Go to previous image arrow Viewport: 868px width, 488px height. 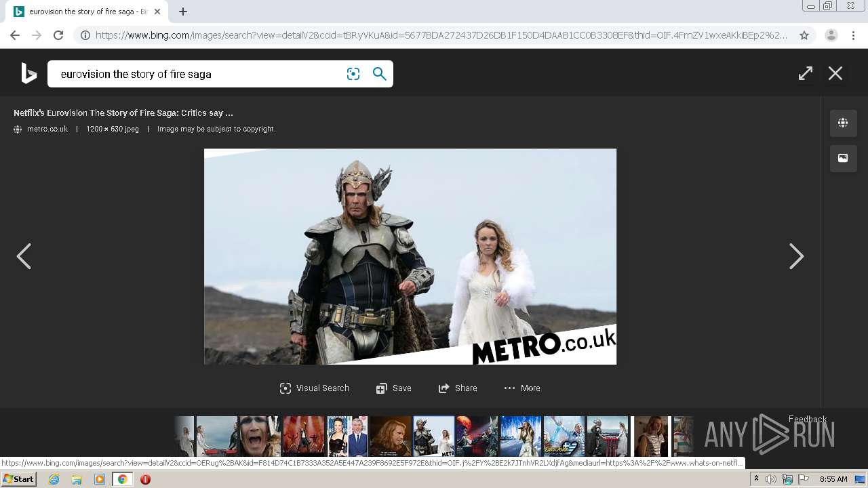[x=24, y=256]
